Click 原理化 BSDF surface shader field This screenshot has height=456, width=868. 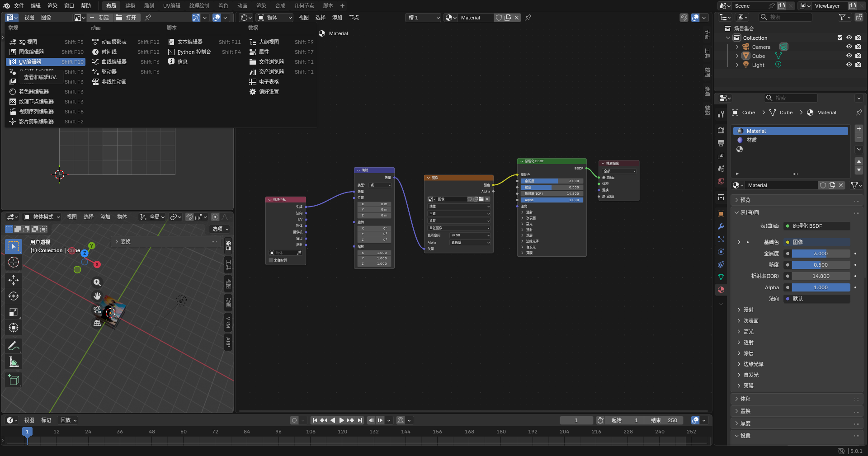817,226
